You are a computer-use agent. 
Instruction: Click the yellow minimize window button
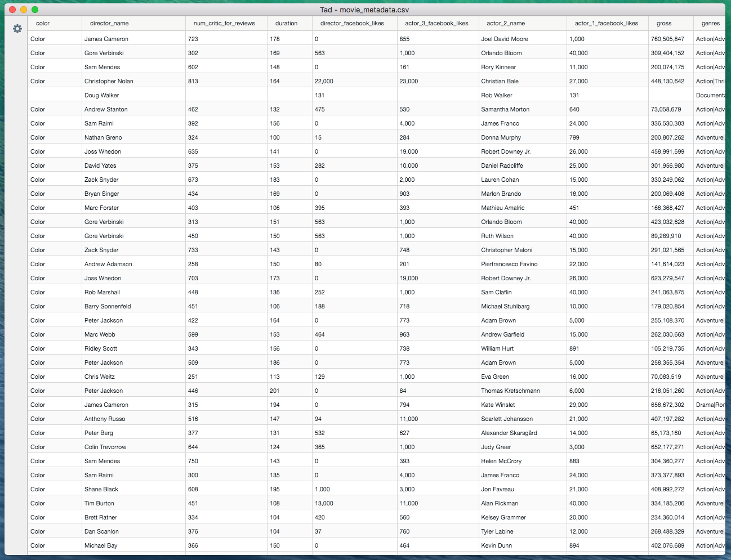24,10
